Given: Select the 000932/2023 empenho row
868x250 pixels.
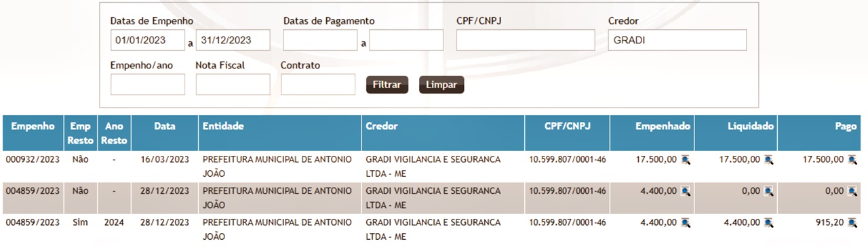Looking at the screenshot, I should pos(434,167).
